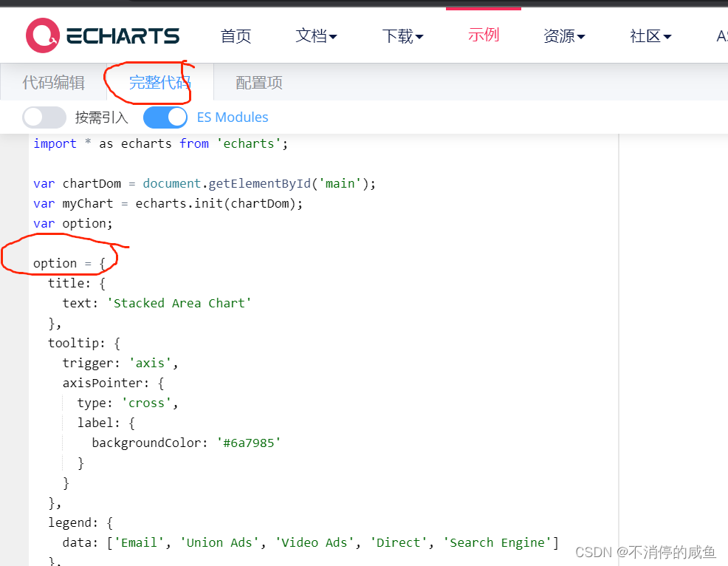Click the 'Search Engine' string in legend data

498,542
